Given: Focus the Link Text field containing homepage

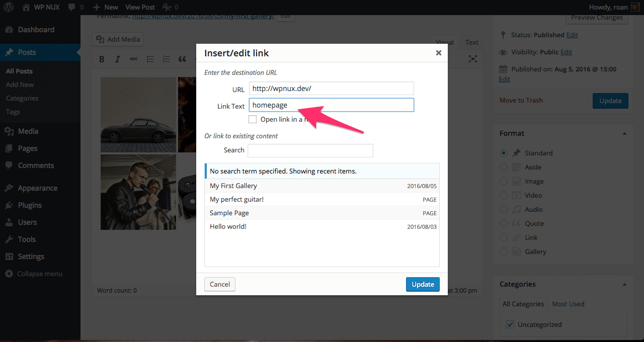Looking at the screenshot, I should click(332, 105).
